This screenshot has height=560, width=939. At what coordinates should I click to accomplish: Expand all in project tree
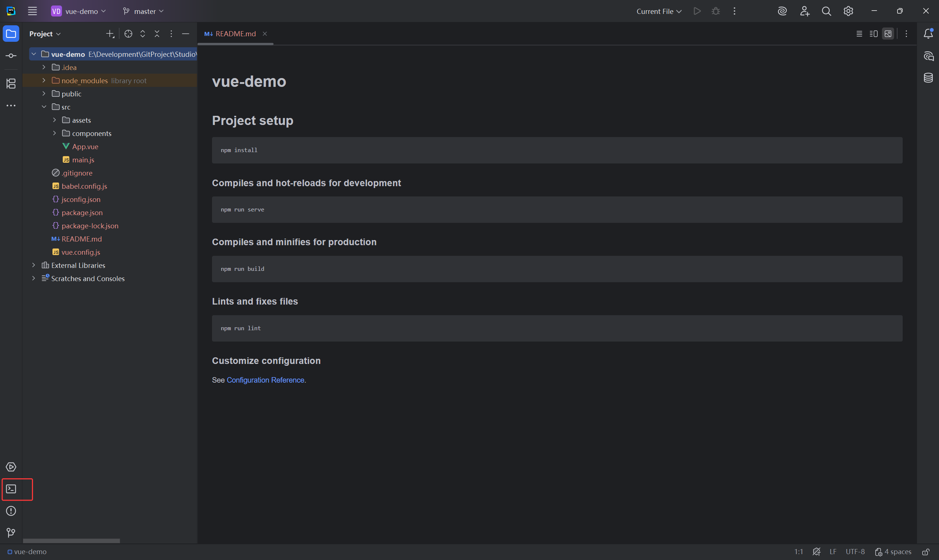coord(143,34)
